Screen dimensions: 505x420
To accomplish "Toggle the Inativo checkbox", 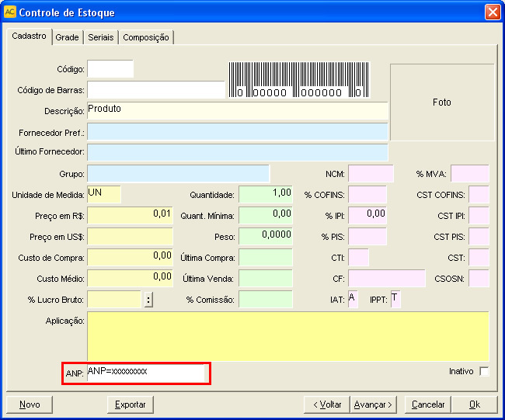I will click(484, 372).
